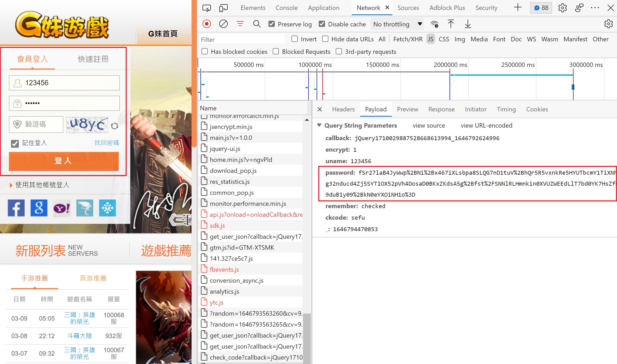
Task: Click the red record network log icon
Action: (206, 24)
